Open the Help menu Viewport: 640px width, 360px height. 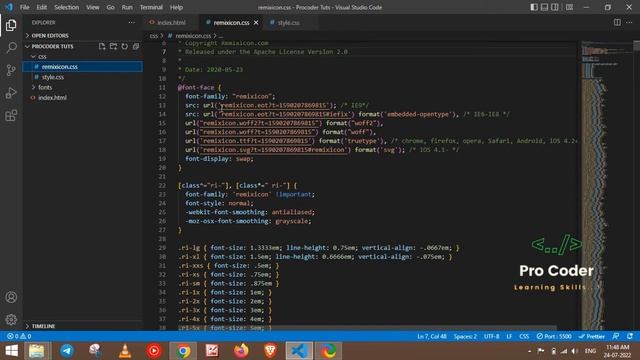click(176, 7)
